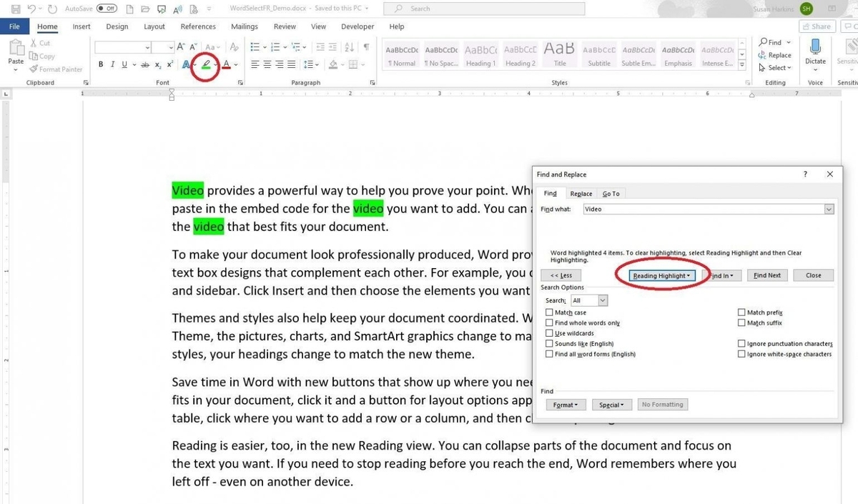Click the Text Highlight Color pen icon
Image resolution: width=858 pixels, height=504 pixels.
(x=206, y=64)
